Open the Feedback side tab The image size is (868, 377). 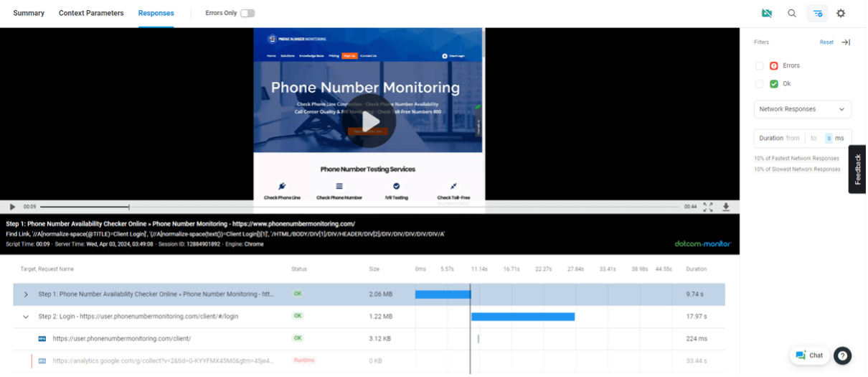(858, 169)
